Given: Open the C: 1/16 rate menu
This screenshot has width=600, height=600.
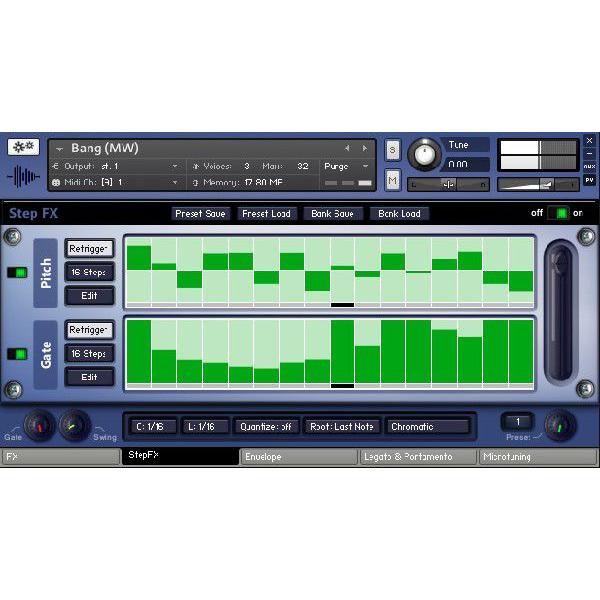Looking at the screenshot, I should pyautogui.click(x=152, y=426).
